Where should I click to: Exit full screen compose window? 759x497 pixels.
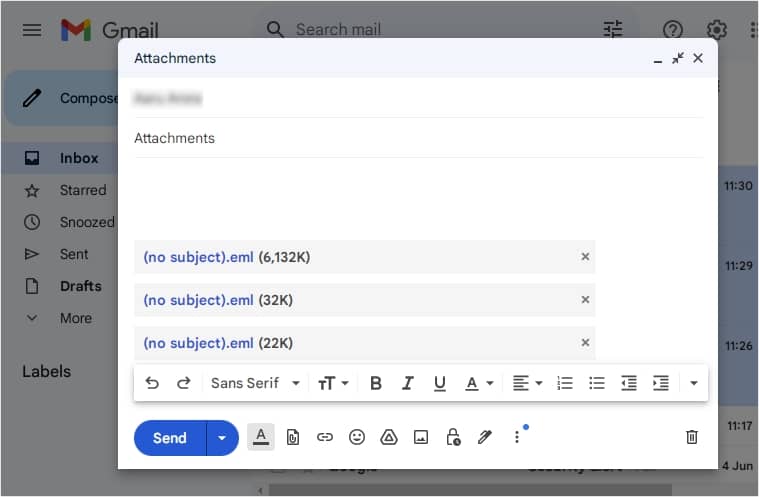[678, 59]
